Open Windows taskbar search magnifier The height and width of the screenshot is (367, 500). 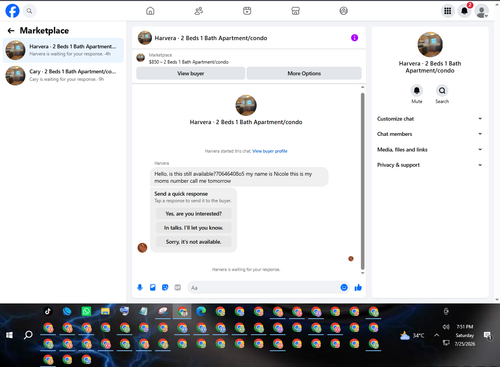coord(28,335)
